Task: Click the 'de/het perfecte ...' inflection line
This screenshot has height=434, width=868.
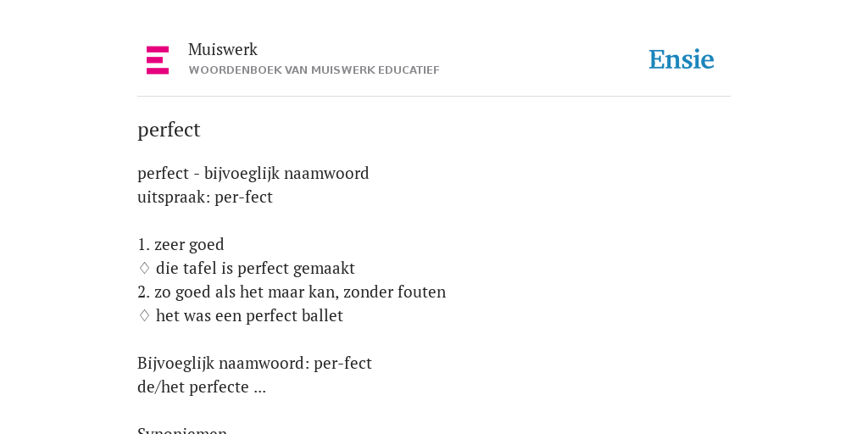Action: coord(202,387)
